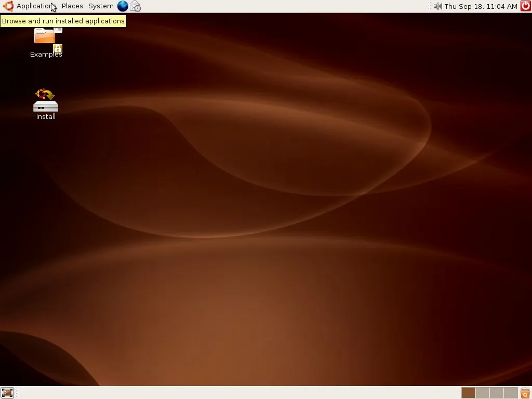Click the red power quit button
This screenshot has width=532, height=399.
tap(526, 6)
